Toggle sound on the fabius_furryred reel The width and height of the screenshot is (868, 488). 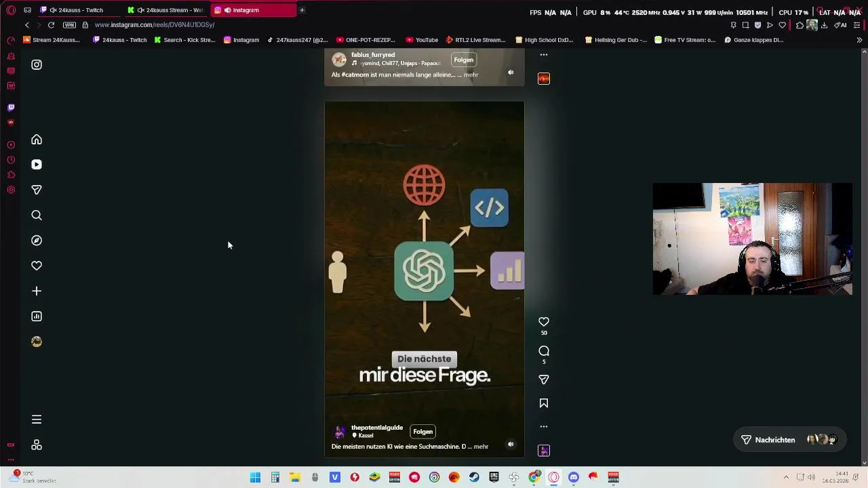click(x=511, y=73)
